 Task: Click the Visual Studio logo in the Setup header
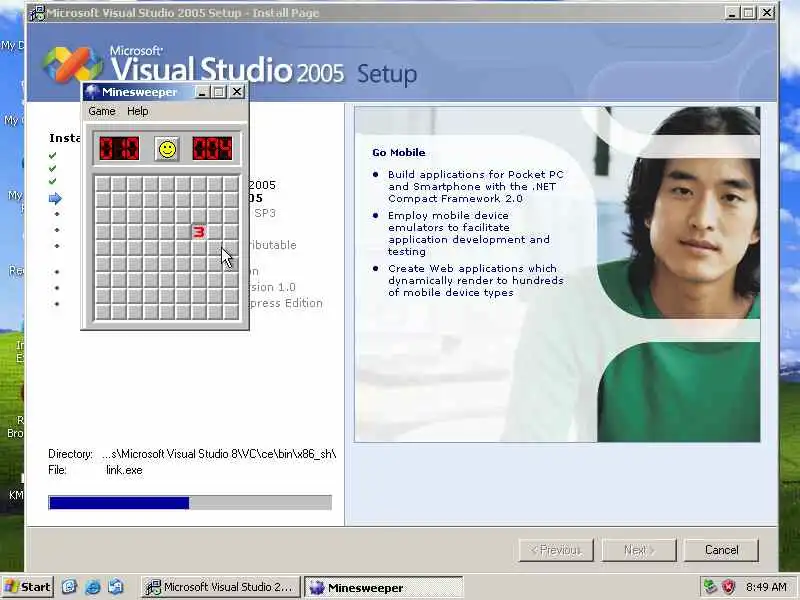72,64
